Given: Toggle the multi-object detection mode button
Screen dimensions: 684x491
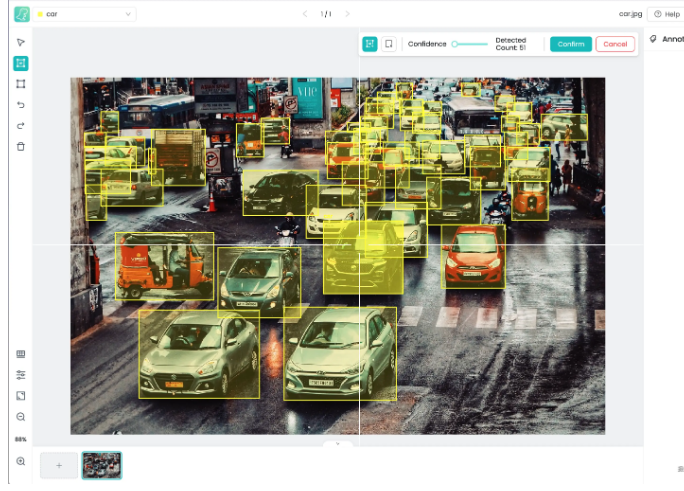Looking at the screenshot, I should coord(370,44).
